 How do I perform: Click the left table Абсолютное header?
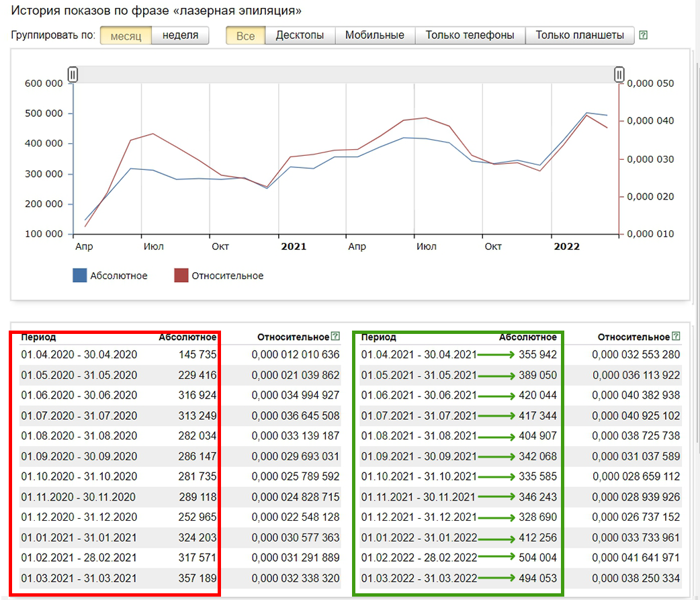(x=187, y=337)
